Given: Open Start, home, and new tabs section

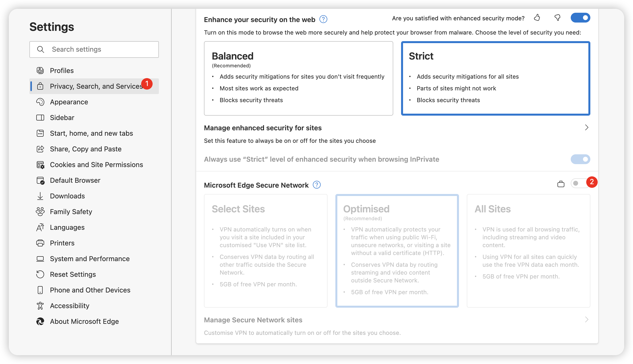Looking at the screenshot, I should coord(94,133).
